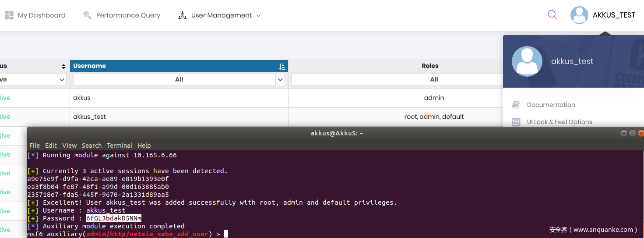Open the purple search icon
The image size is (644, 238).
[x=553, y=15]
